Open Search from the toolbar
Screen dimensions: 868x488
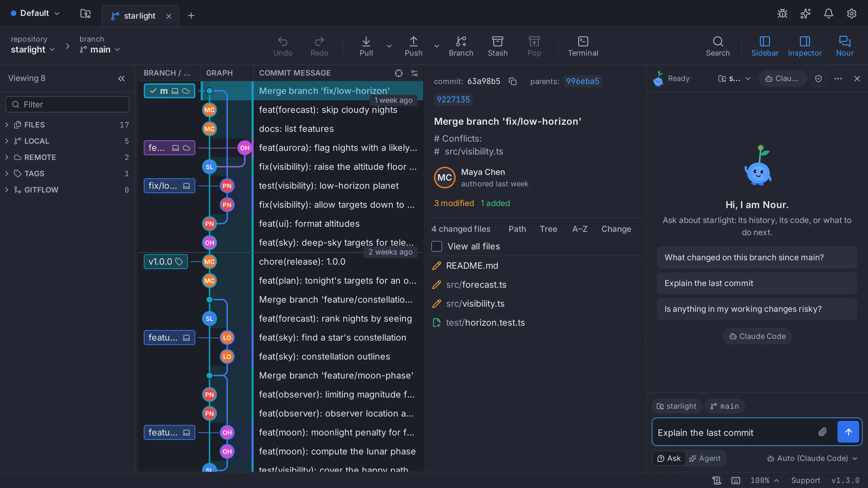718,46
